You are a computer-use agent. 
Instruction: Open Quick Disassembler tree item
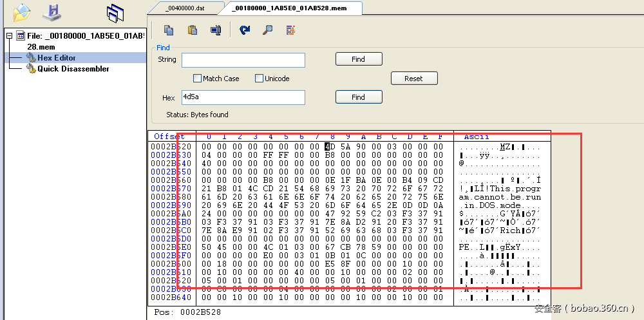coord(73,69)
